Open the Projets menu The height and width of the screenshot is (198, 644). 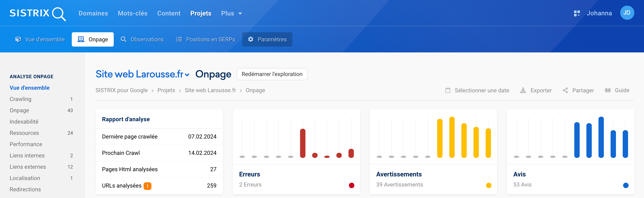[201, 13]
